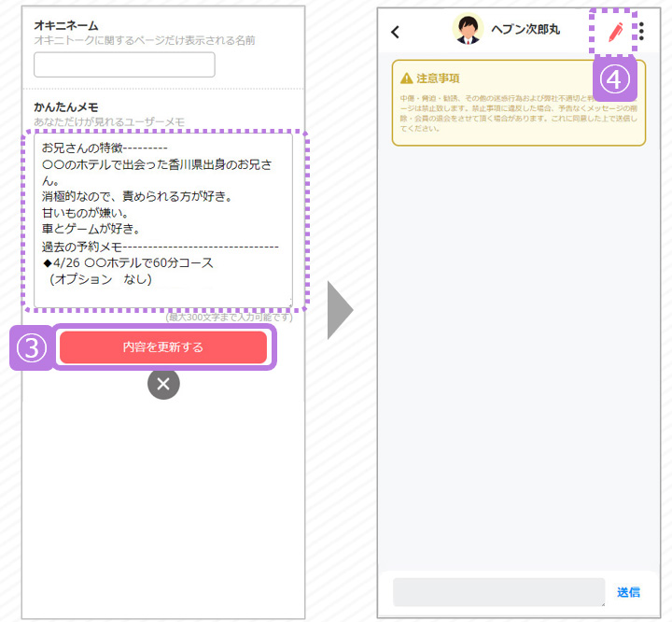The width and height of the screenshot is (672, 622).
Task: Click the 注意事項 notice heading
Action: [438, 78]
